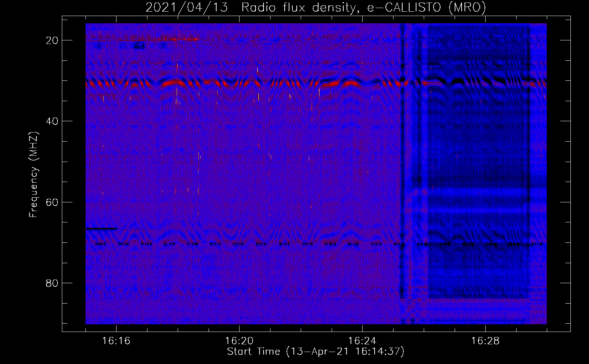Click the '80' frequency tick label
The width and height of the screenshot is (589, 364).
[x=52, y=283]
